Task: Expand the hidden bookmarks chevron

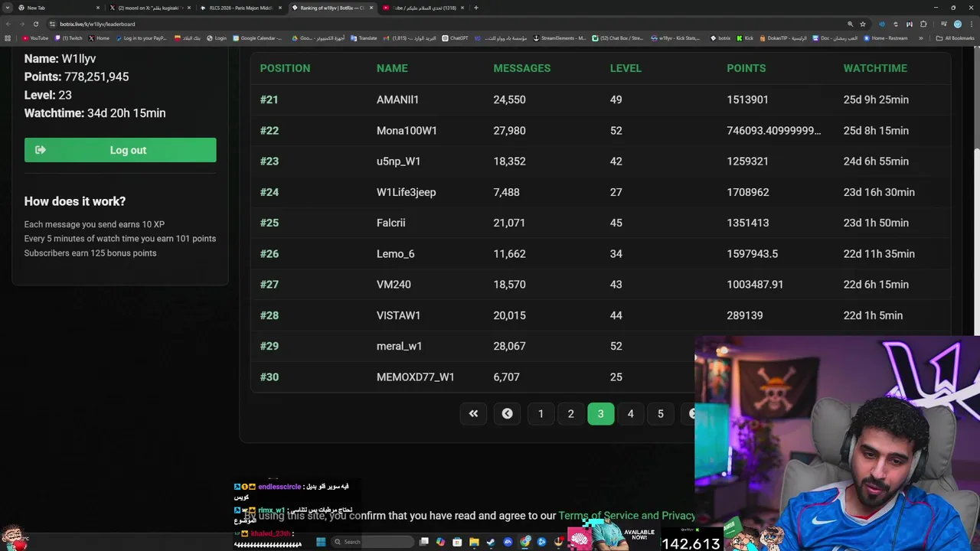Action: pos(920,38)
